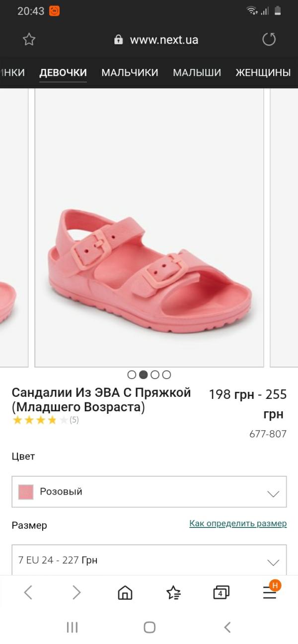Expand the size dropdown 7 EU 24
This screenshot has width=298, height=644.
pos(149,560)
